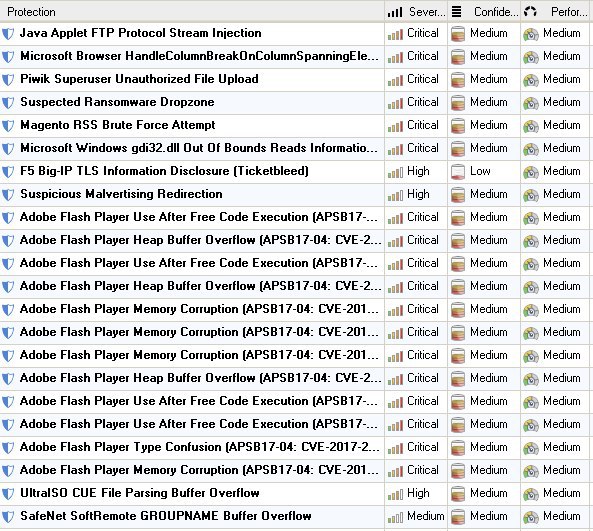This screenshot has width=593, height=531.
Task: Click performance gauge icon in Adobe Flash Type Confusion row
Action: click(x=531, y=449)
